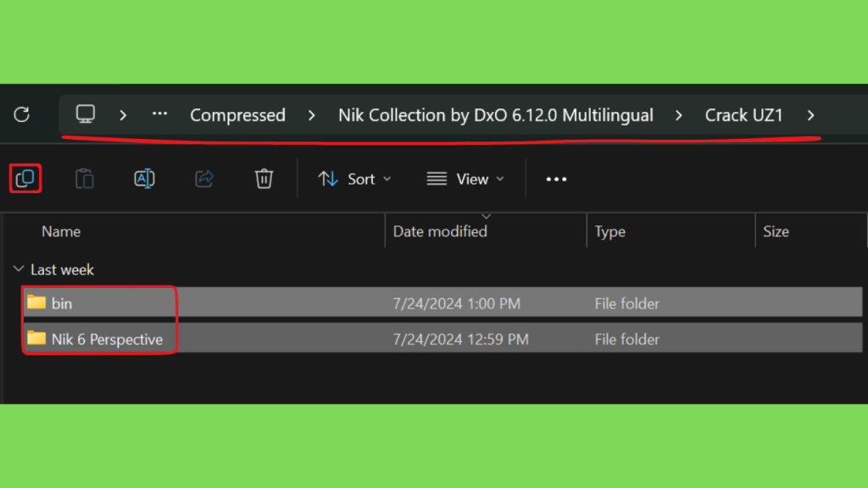
Task: Click the Share icon in toolbar
Action: (204, 179)
